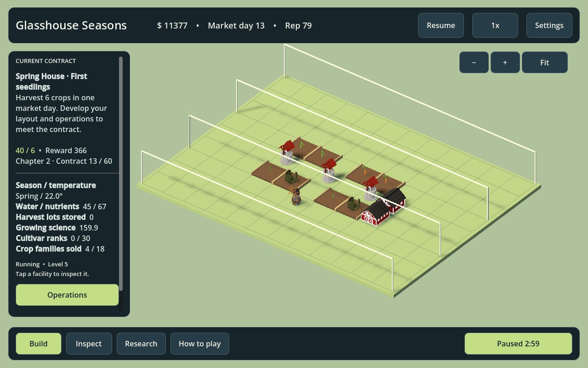The width and height of the screenshot is (588, 368).
Task: Select the front red barn
Action: pyautogui.click(x=376, y=213)
